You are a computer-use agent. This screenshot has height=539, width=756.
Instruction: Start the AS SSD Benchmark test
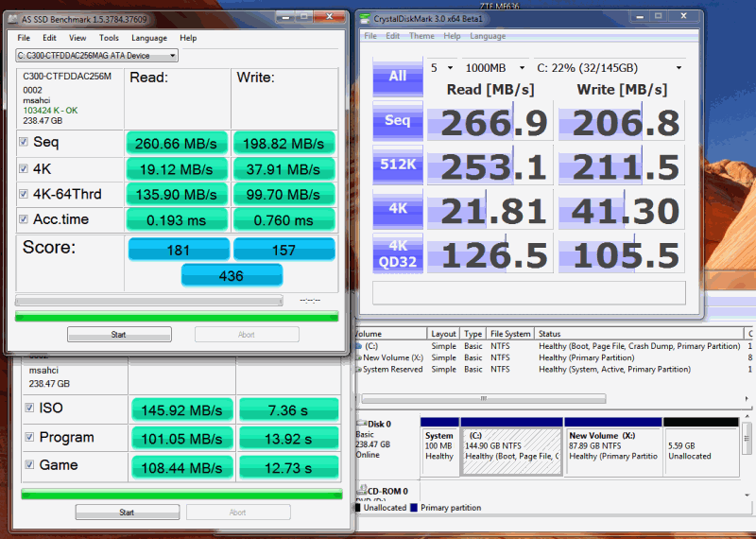click(x=119, y=335)
